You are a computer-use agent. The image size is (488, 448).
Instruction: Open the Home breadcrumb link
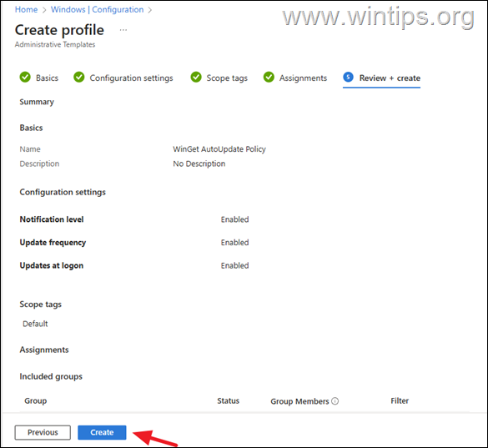point(26,10)
